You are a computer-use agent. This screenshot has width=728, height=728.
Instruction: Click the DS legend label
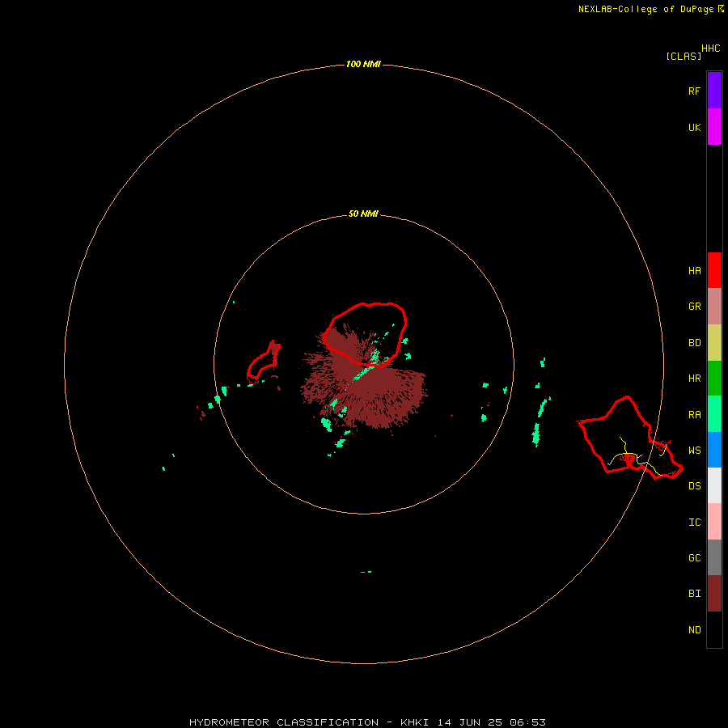[694, 486]
